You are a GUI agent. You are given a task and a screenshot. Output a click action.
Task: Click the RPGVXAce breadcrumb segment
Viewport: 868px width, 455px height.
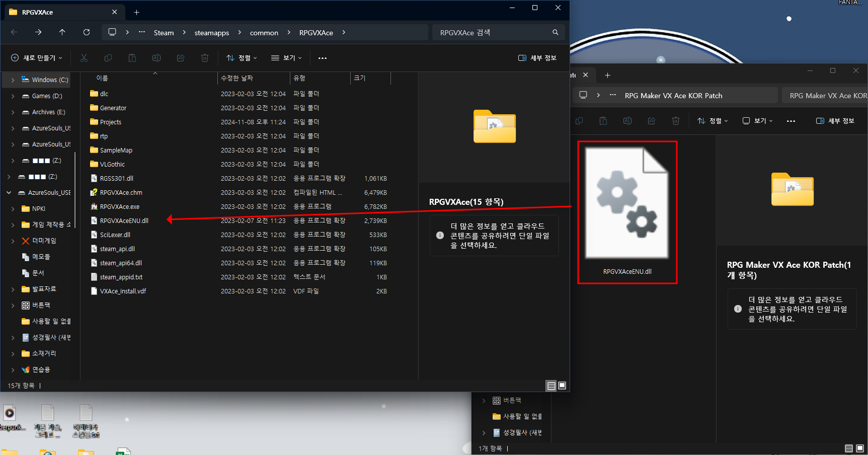316,32
